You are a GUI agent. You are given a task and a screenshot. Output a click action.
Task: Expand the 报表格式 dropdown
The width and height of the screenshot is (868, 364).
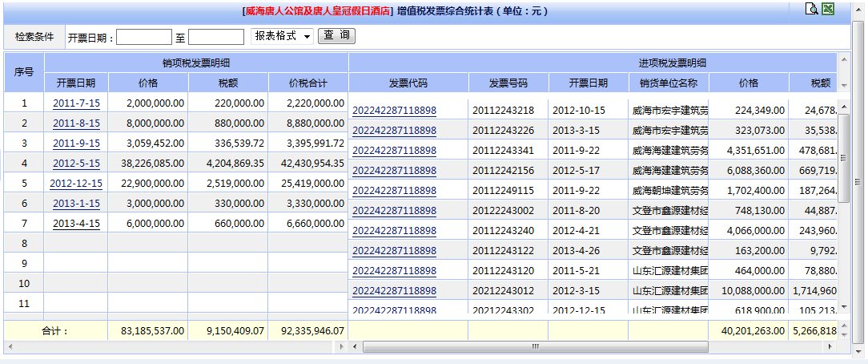pos(281,36)
